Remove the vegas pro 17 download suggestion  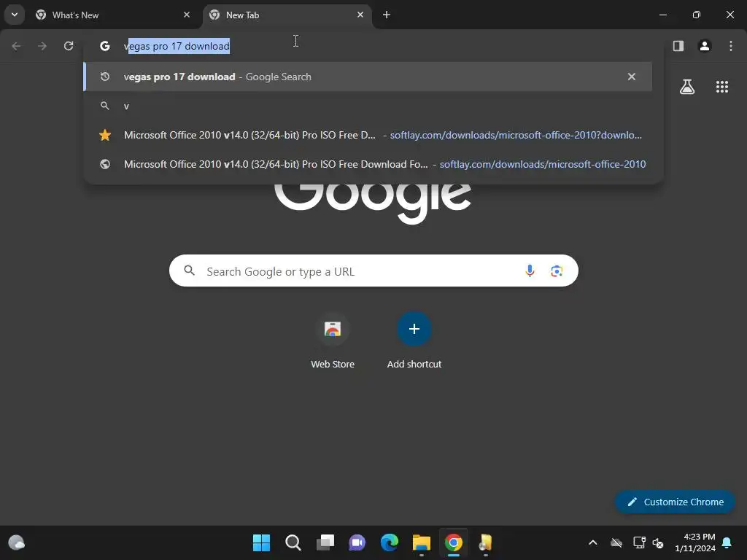pos(632,77)
